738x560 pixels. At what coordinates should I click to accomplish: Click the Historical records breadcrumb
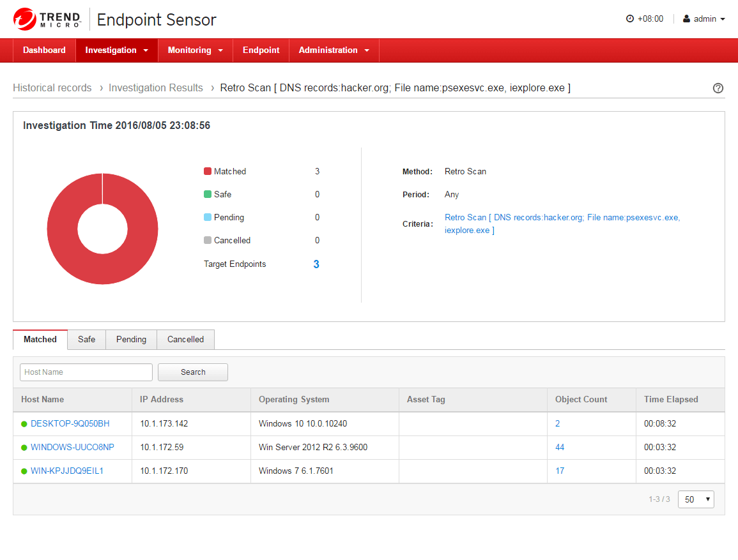[52, 88]
